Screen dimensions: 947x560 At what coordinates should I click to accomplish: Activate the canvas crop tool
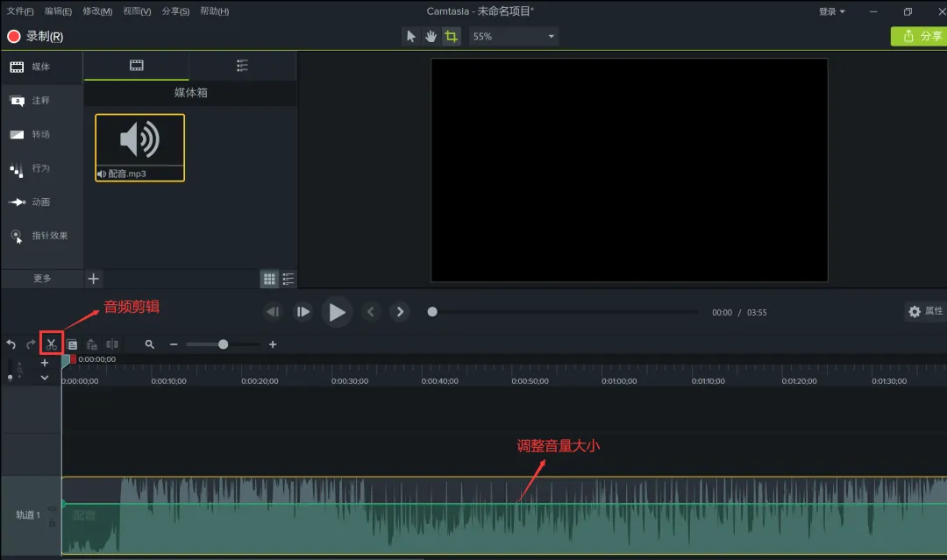451,36
